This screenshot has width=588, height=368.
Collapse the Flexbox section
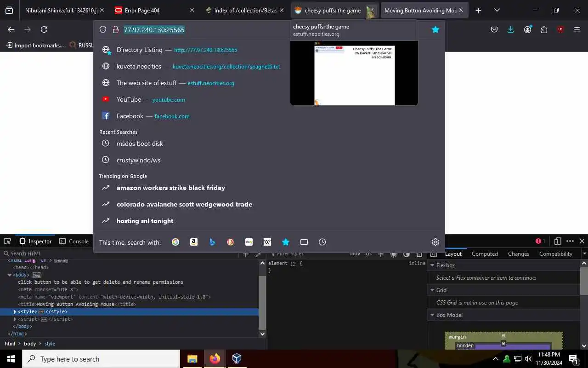coord(432,265)
